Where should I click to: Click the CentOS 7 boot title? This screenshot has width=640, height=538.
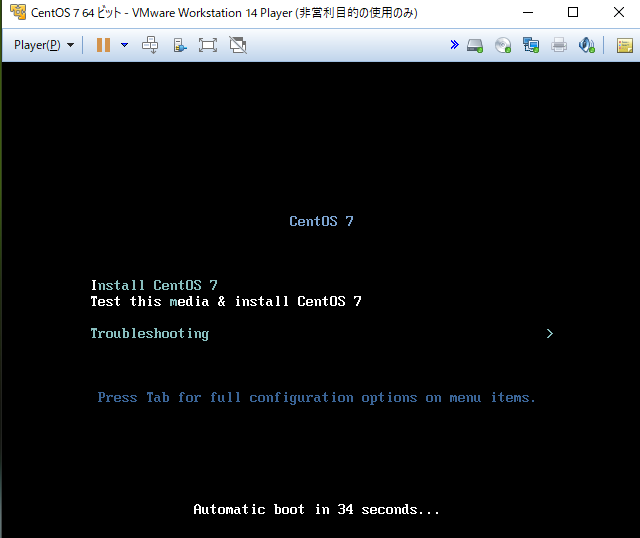(321, 221)
